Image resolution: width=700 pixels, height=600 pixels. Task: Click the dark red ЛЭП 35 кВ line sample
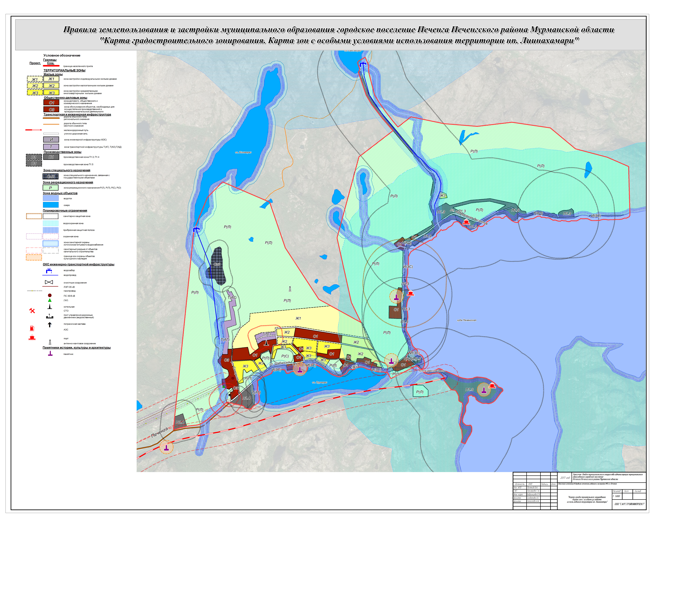tap(50, 286)
